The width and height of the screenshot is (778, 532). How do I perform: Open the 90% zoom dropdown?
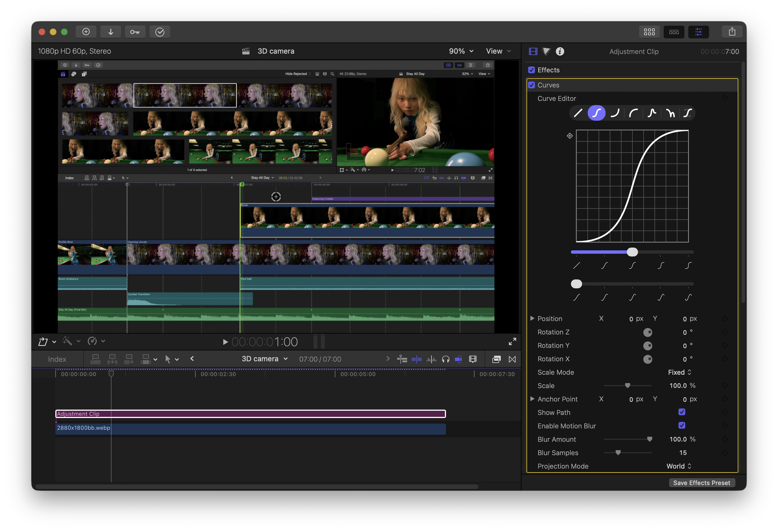(x=461, y=51)
